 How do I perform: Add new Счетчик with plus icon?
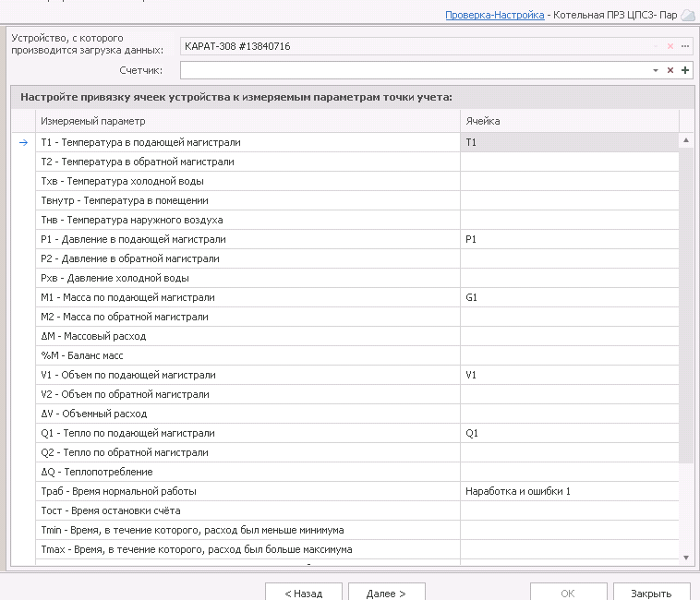(685, 70)
